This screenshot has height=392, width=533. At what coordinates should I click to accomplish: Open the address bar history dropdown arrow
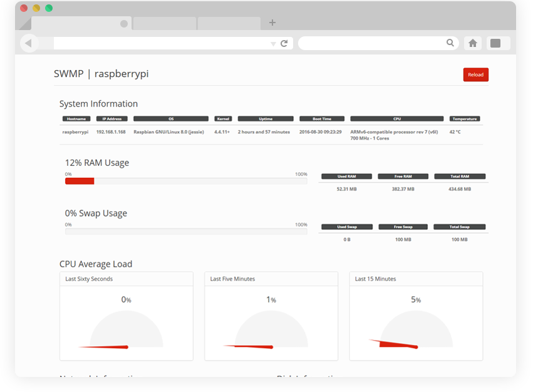point(274,44)
